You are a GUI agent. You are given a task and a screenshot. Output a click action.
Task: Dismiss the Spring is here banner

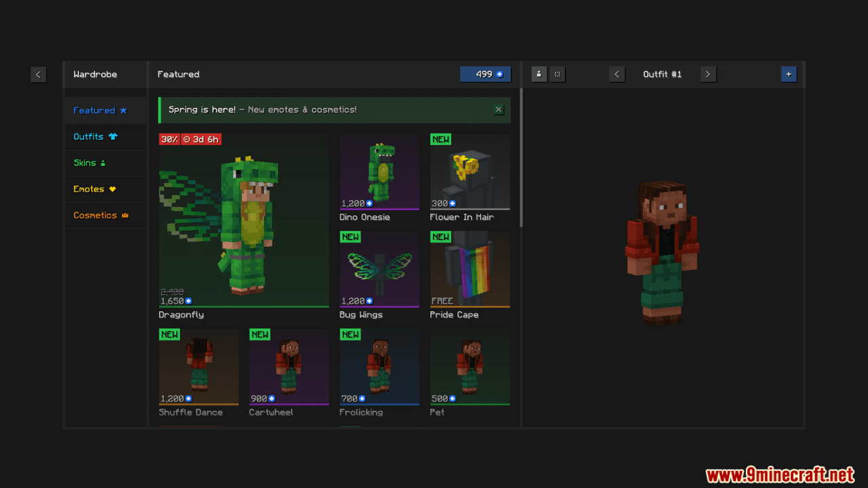click(x=499, y=110)
